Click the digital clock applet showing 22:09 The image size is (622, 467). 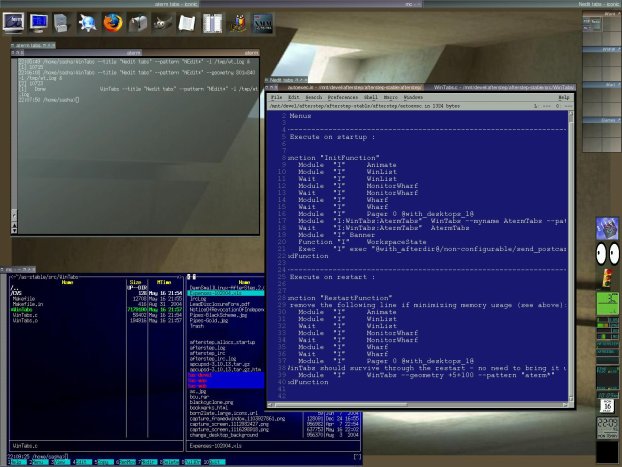[x=607, y=428]
